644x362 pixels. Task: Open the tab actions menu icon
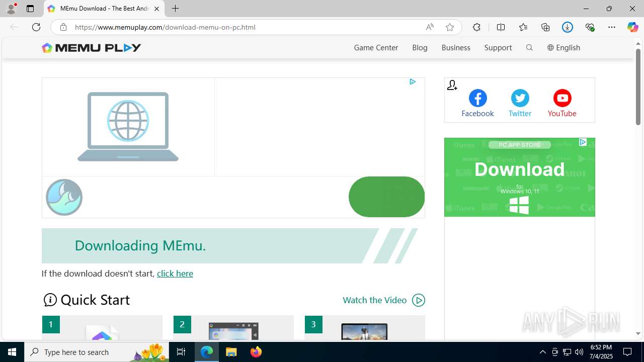click(30, 9)
